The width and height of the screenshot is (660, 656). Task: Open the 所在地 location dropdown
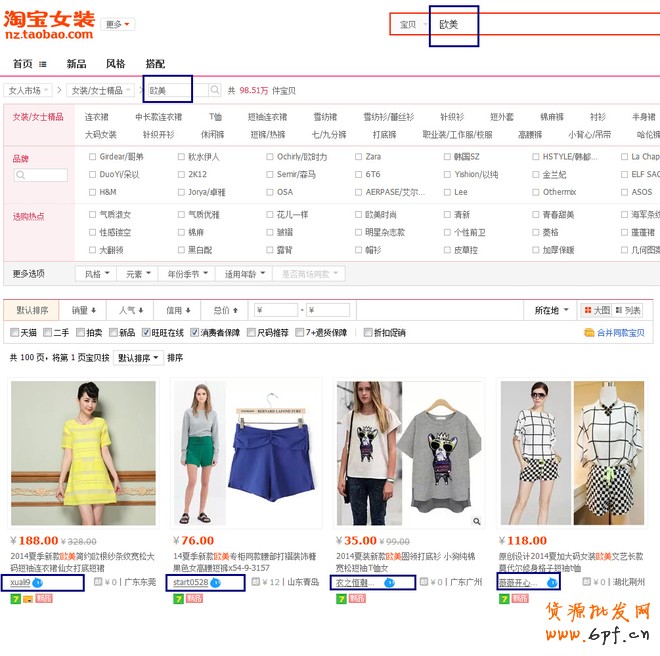coord(552,310)
